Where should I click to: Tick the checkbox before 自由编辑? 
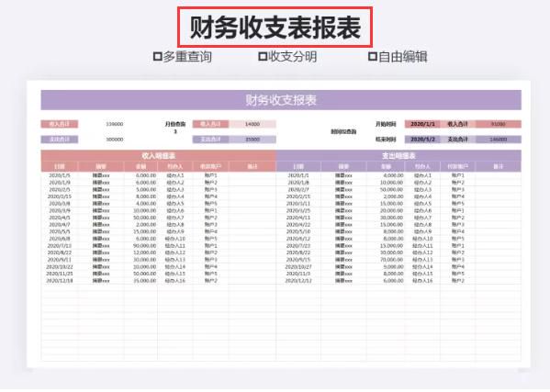[x=373, y=56]
